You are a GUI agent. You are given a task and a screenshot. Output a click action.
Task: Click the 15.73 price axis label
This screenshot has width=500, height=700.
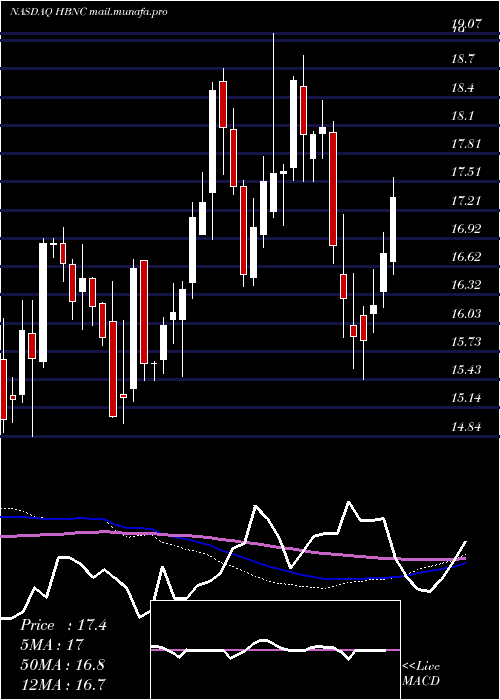[466, 342]
